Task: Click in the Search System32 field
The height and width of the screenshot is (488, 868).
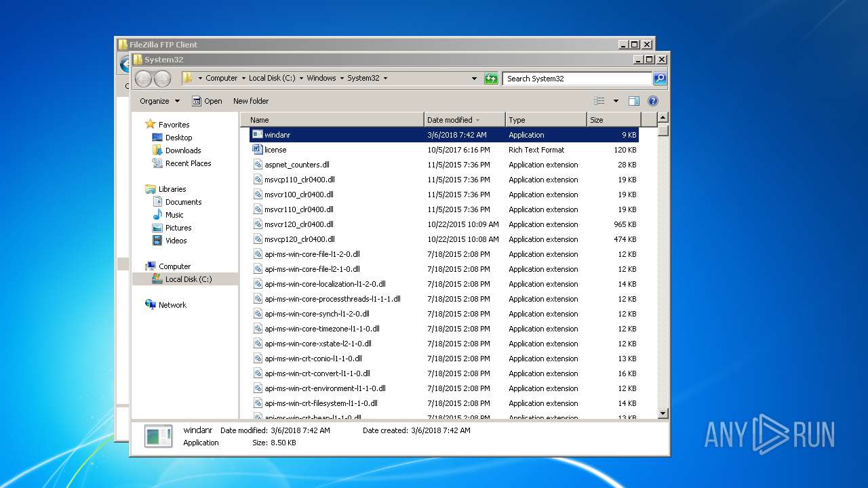Action: coord(578,79)
